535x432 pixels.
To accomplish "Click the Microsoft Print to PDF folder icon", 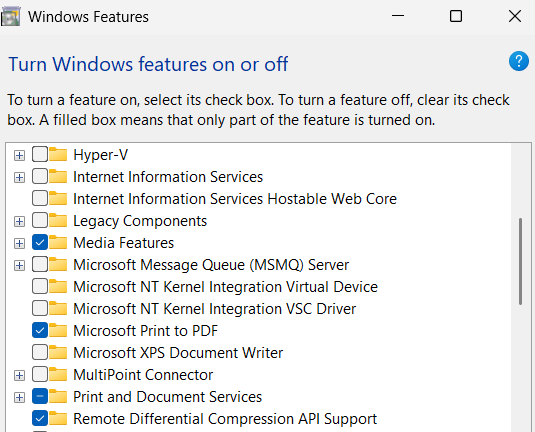I will [x=58, y=330].
